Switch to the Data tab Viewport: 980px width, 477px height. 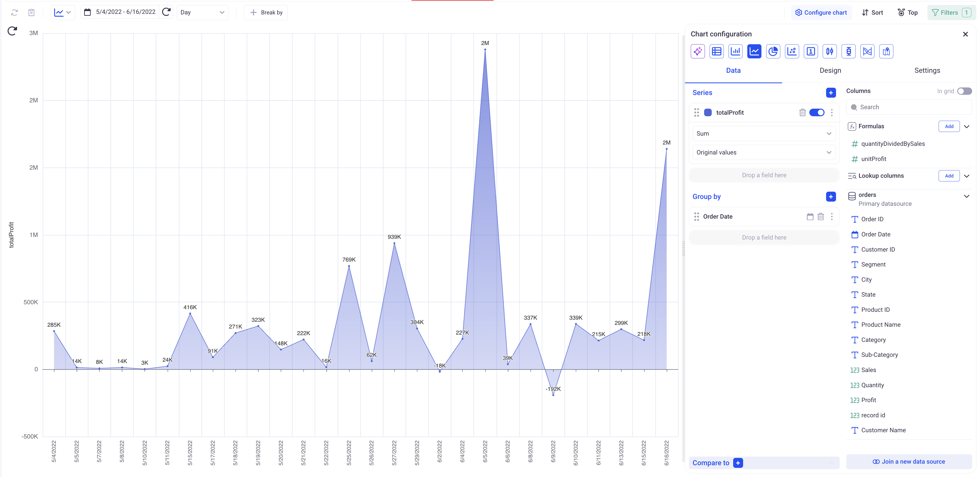click(x=733, y=70)
